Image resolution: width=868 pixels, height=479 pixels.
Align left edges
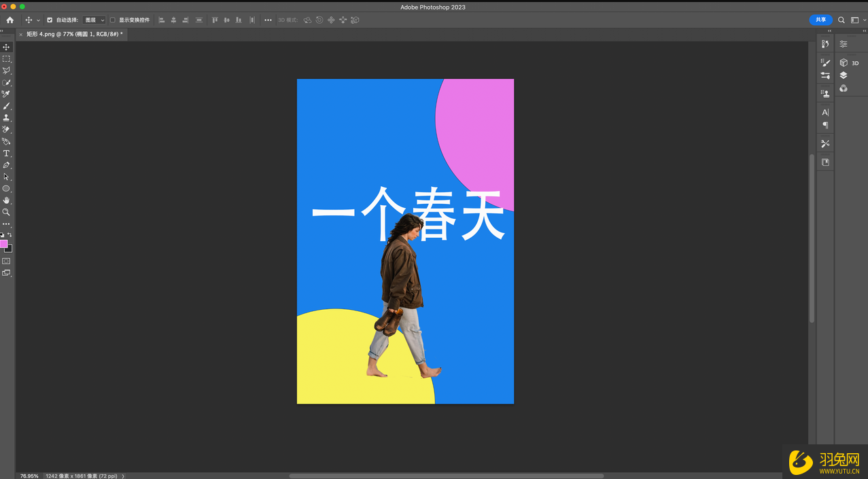[x=162, y=20]
